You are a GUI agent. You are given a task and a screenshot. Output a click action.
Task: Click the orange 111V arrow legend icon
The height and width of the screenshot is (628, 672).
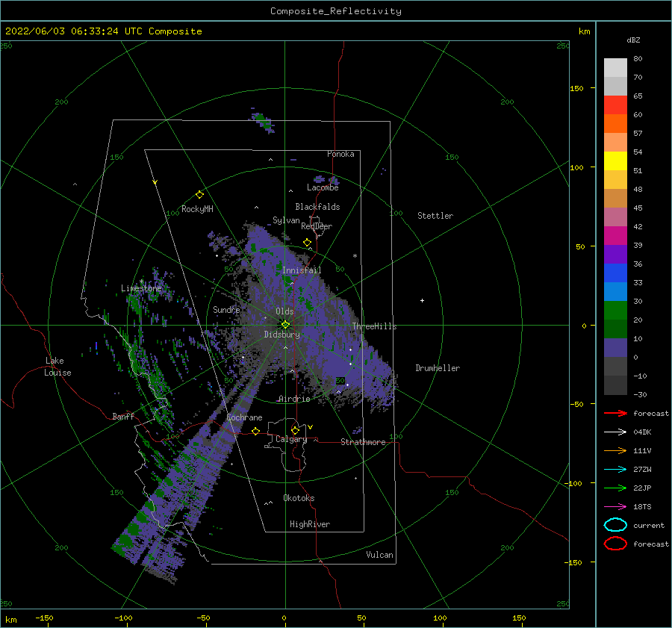coord(615,450)
